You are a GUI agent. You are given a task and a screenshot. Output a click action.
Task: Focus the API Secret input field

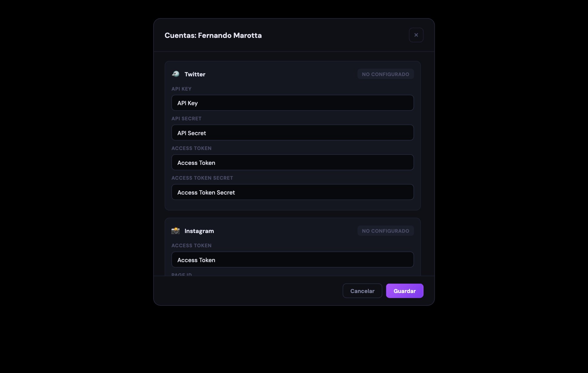tap(292, 133)
